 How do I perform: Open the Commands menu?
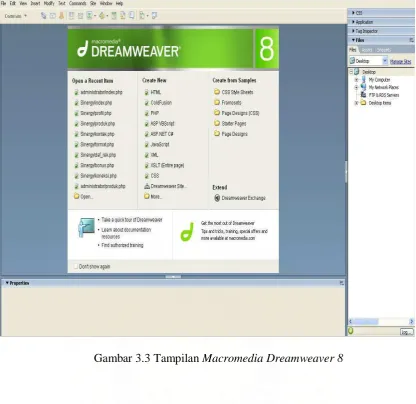[78, 3]
